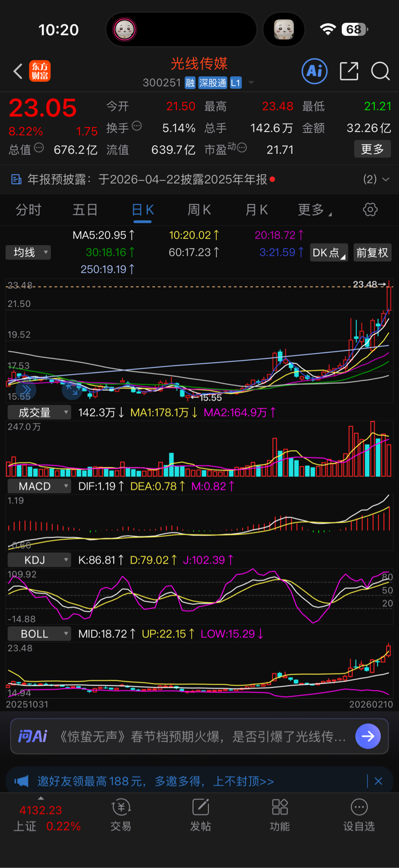The image size is (399, 868).
Task: Switch to the 月K tab
Action: [x=256, y=210]
